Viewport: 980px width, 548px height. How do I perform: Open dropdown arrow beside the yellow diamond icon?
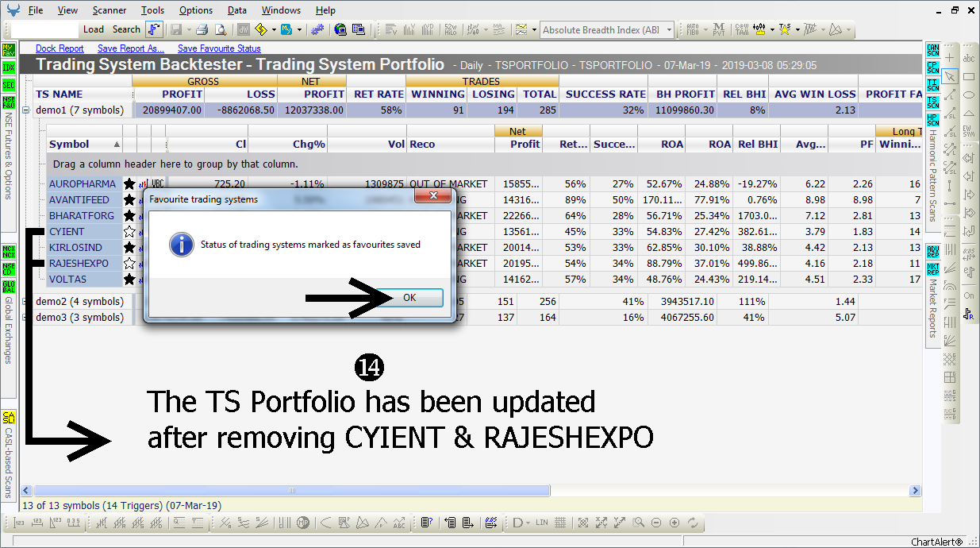pos(274,29)
